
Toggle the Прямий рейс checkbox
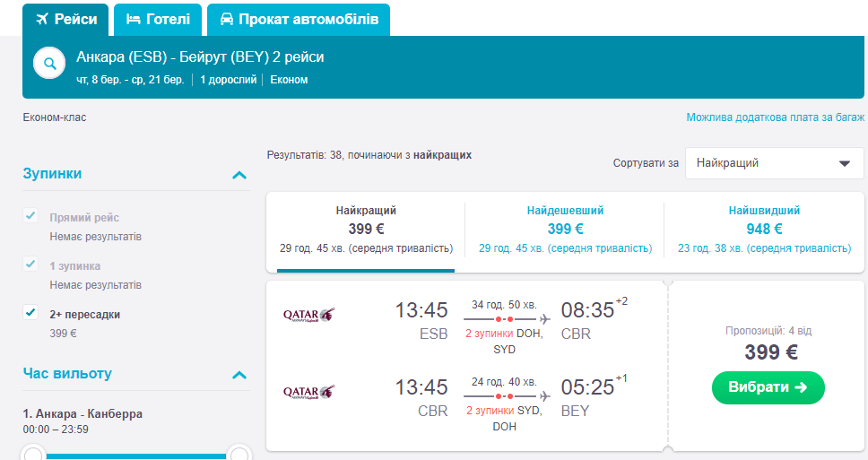31,216
